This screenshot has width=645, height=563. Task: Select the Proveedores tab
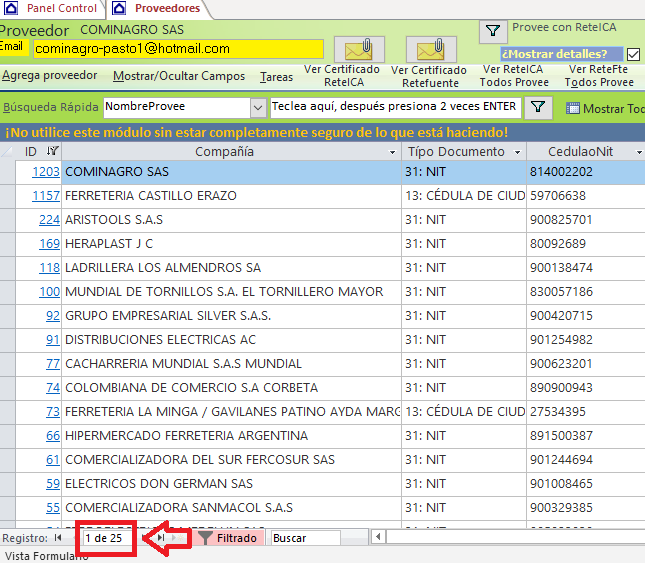pos(167,8)
